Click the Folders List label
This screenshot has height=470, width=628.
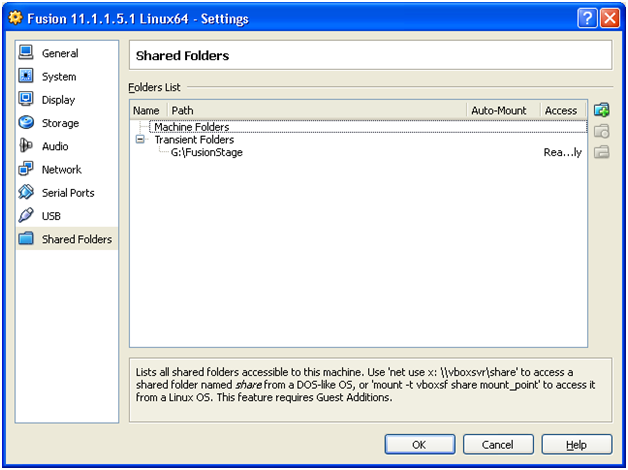154,87
